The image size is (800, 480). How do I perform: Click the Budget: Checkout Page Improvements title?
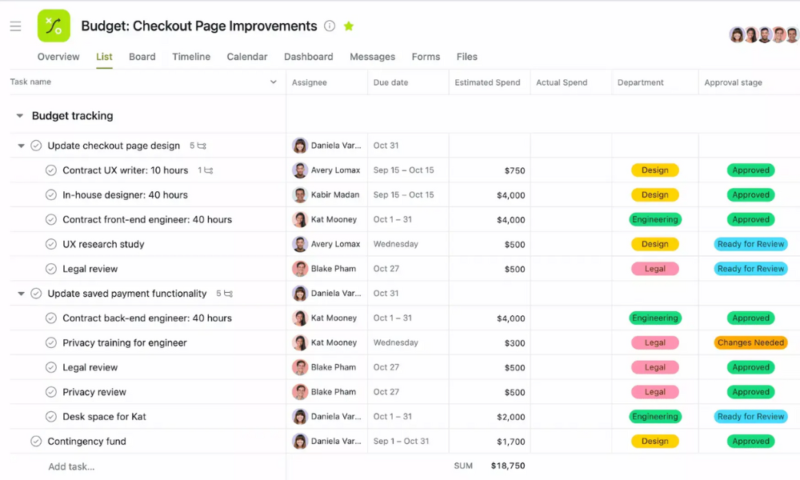[199, 26]
